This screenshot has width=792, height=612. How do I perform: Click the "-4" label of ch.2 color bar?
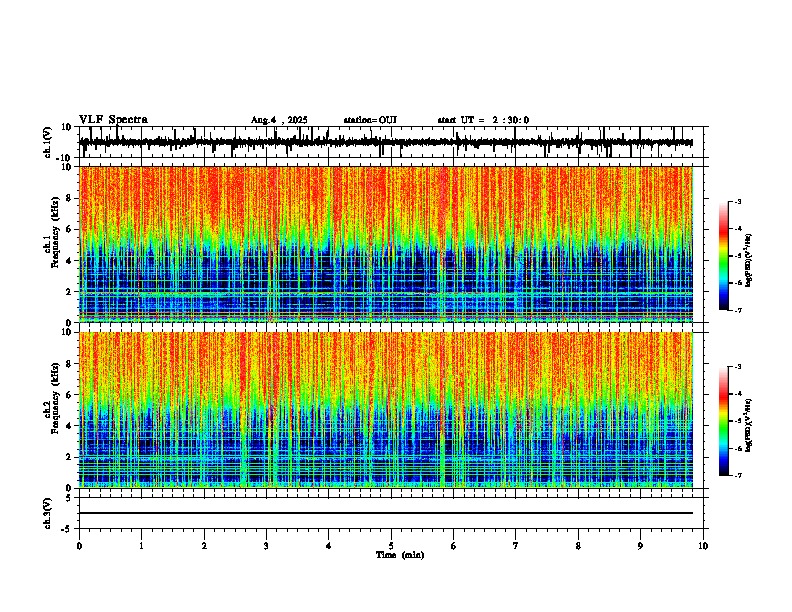pos(737,394)
